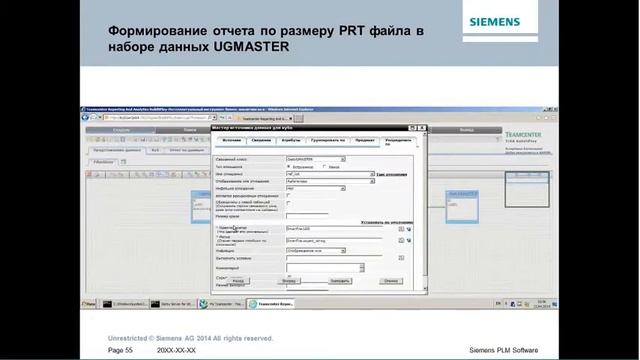The image size is (640, 360).
Task: Open the editor icon beside Выполнить условие
Action: click(x=401, y=258)
